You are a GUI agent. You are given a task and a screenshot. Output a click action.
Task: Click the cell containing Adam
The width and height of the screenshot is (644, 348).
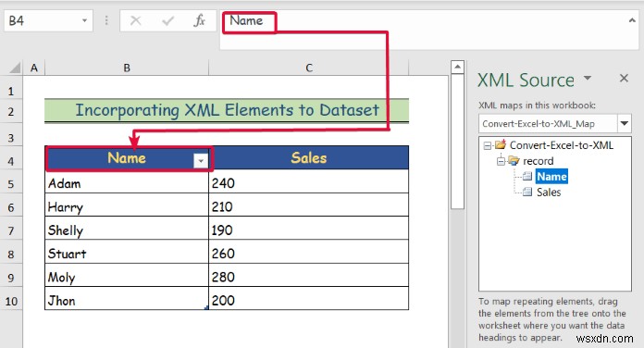click(127, 181)
